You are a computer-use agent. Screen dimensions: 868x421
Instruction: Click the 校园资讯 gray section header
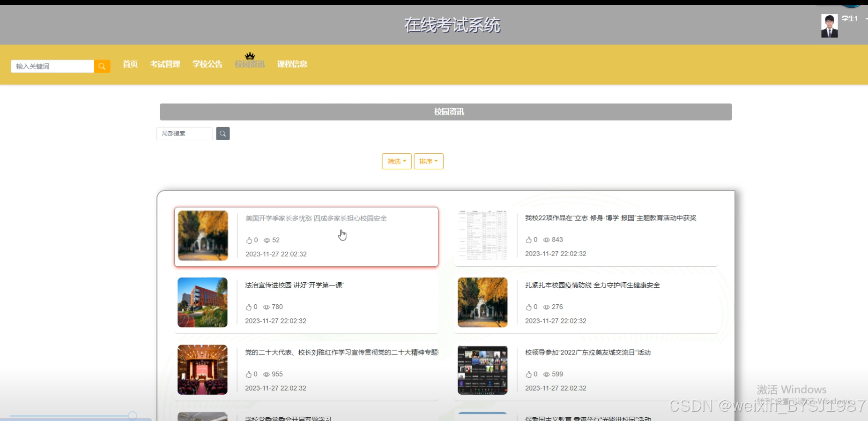(446, 112)
